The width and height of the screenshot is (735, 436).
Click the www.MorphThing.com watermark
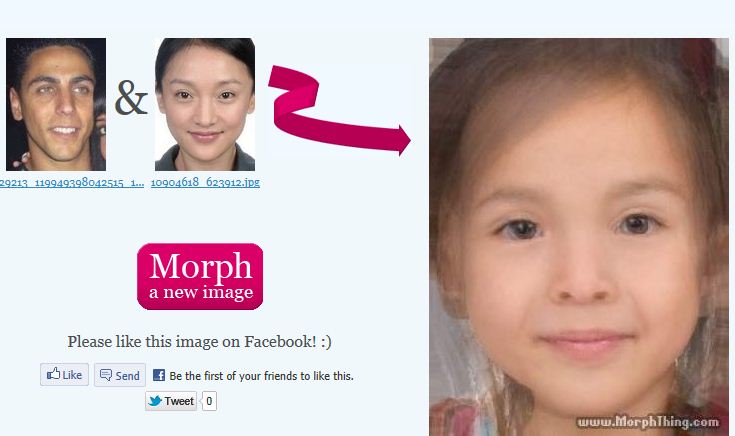point(648,422)
